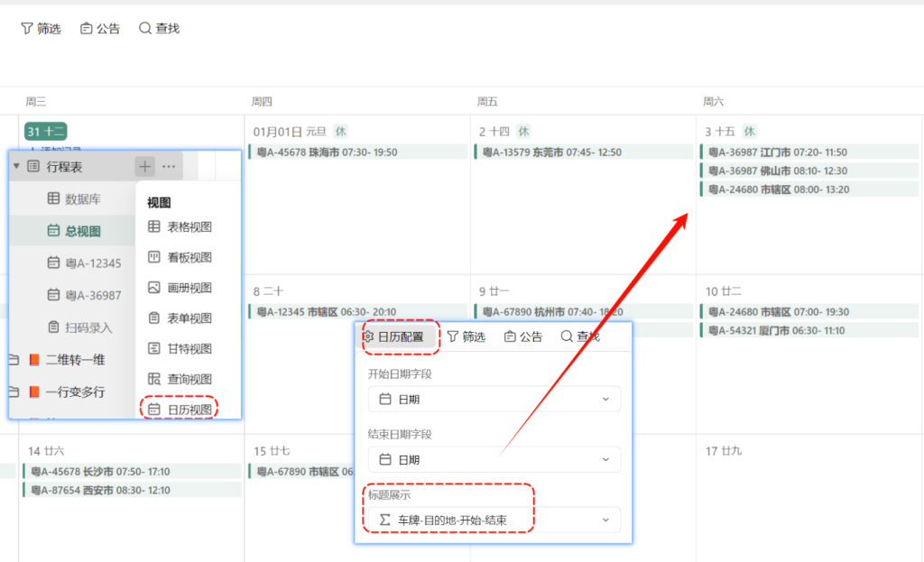The image size is (924, 562).
Task: Open the top toolbar 筛选 filter
Action: point(41,28)
